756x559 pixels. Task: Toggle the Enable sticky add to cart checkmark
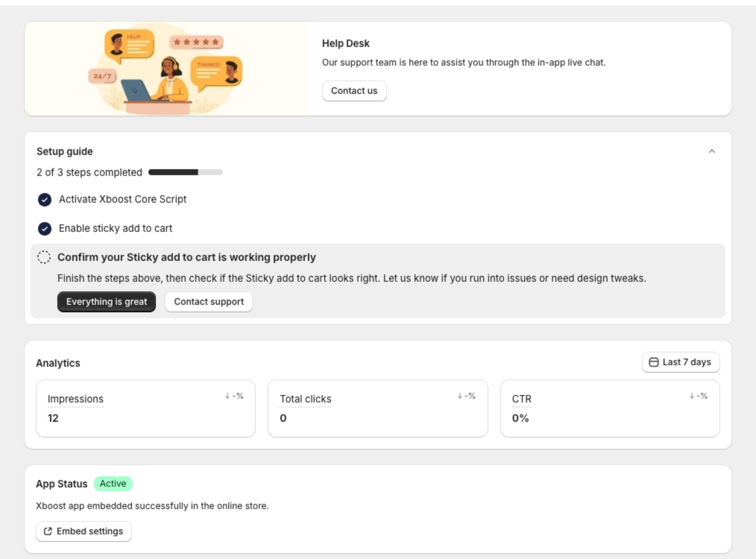45,228
